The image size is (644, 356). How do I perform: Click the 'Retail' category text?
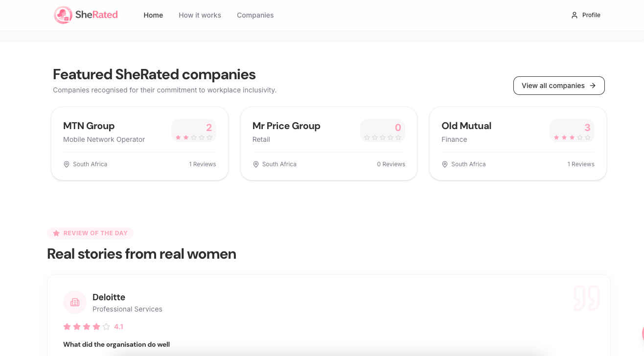[x=261, y=139]
